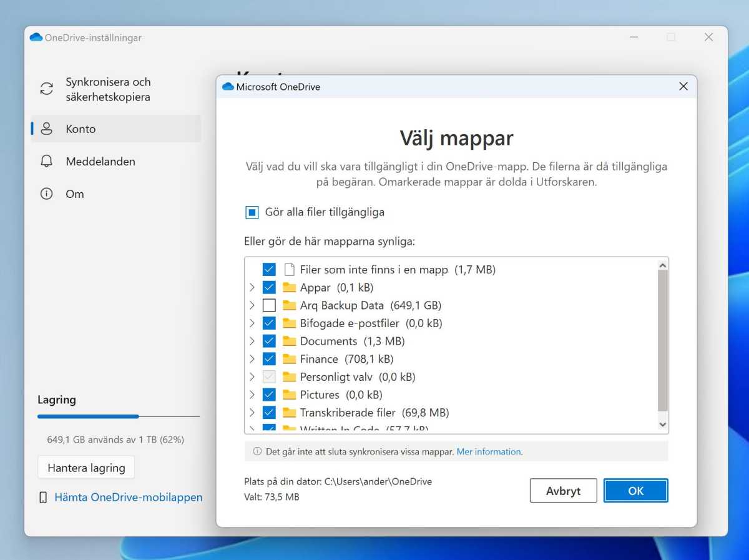Click the Lagring storage usage bar
This screenshot has width=749, height=560.
(x=119, y=416)
